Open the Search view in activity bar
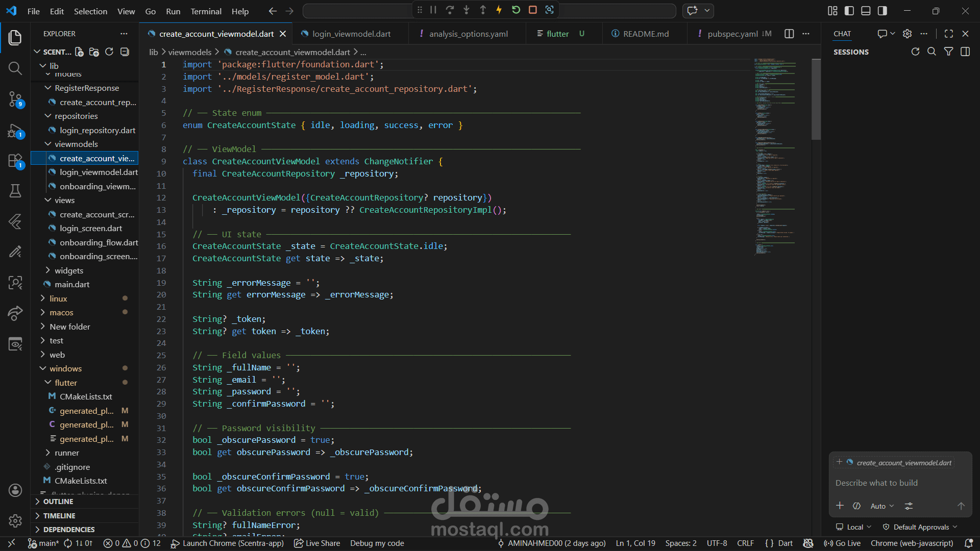 pyautogui.click(x=15, y=68)
